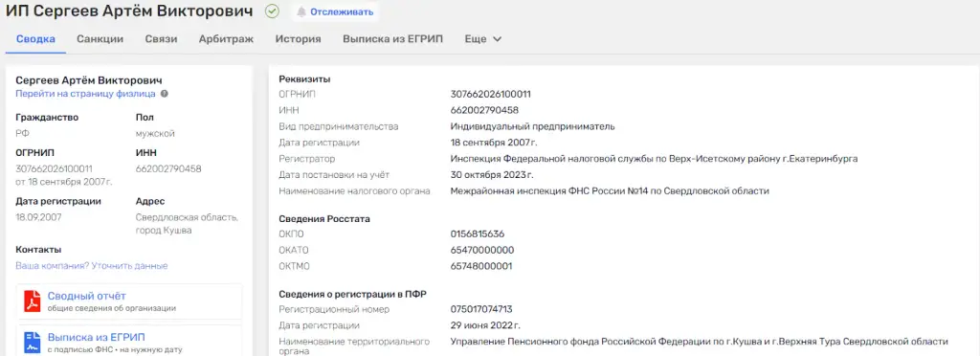Click the Контакты heading

click(x=38, y=250)
